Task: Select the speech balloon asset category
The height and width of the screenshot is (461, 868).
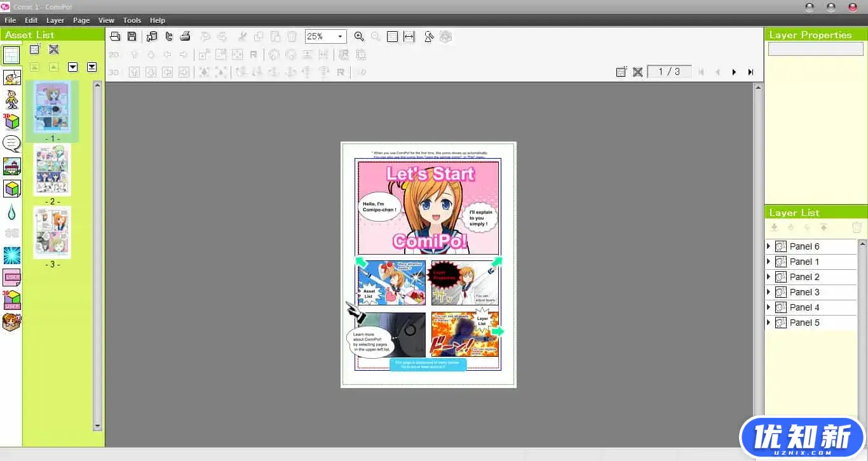Action: (11, 144)
